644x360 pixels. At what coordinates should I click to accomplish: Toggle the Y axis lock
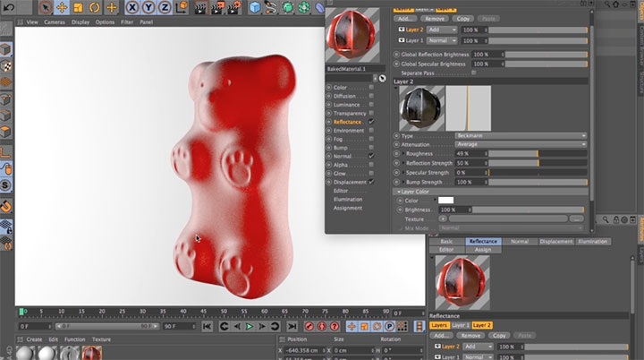click(x=148, y=7)
